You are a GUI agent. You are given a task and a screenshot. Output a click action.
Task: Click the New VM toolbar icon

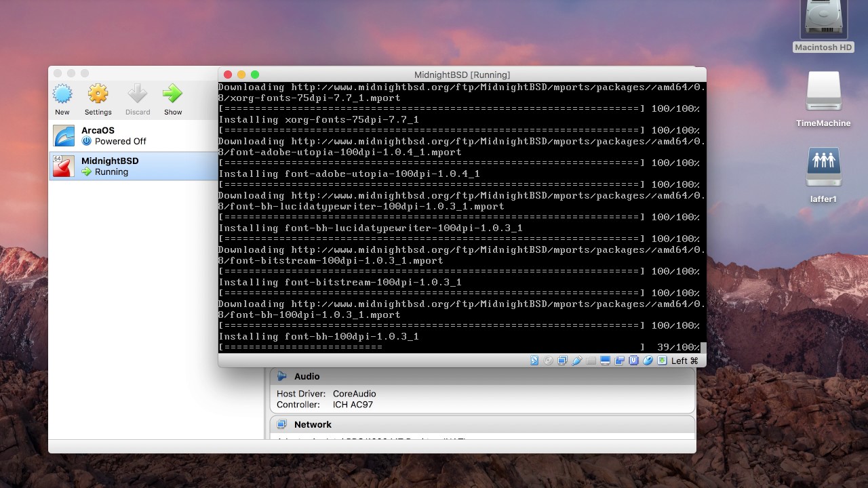[62, 94]
